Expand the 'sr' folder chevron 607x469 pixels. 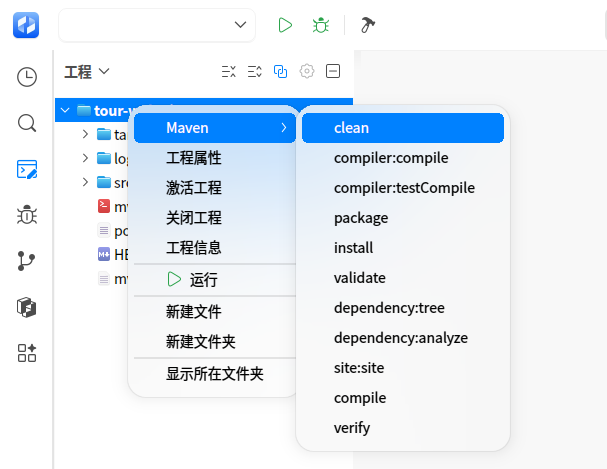pyautogui.click(x=85, y=182)
